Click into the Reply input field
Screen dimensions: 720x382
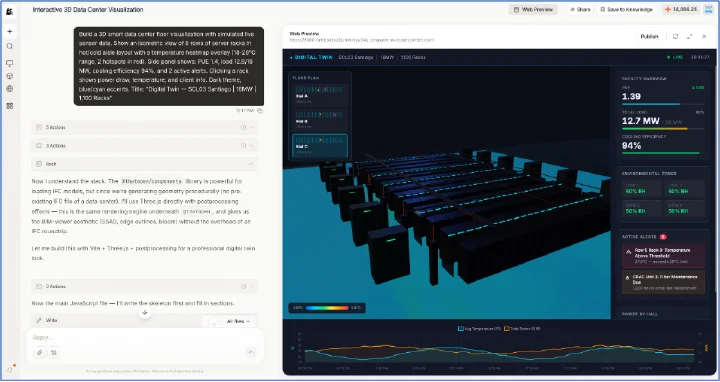pyautogui.click(x=144, y=337)
